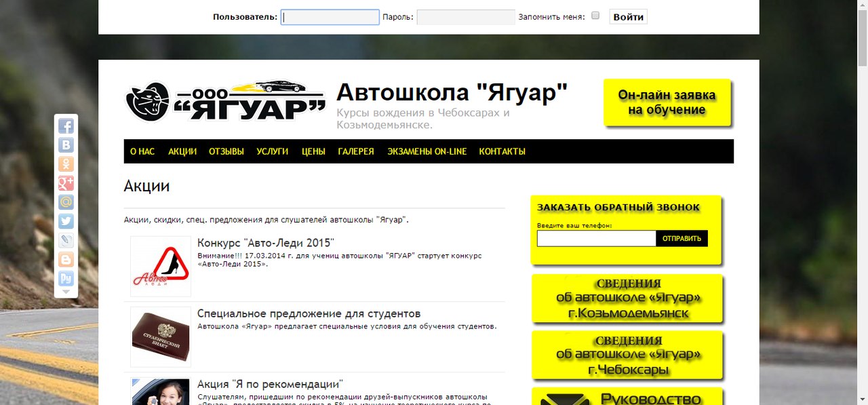The image size is (868, 405).
Task: Open the 'О НАС' menu item
Action: (142, 151)
